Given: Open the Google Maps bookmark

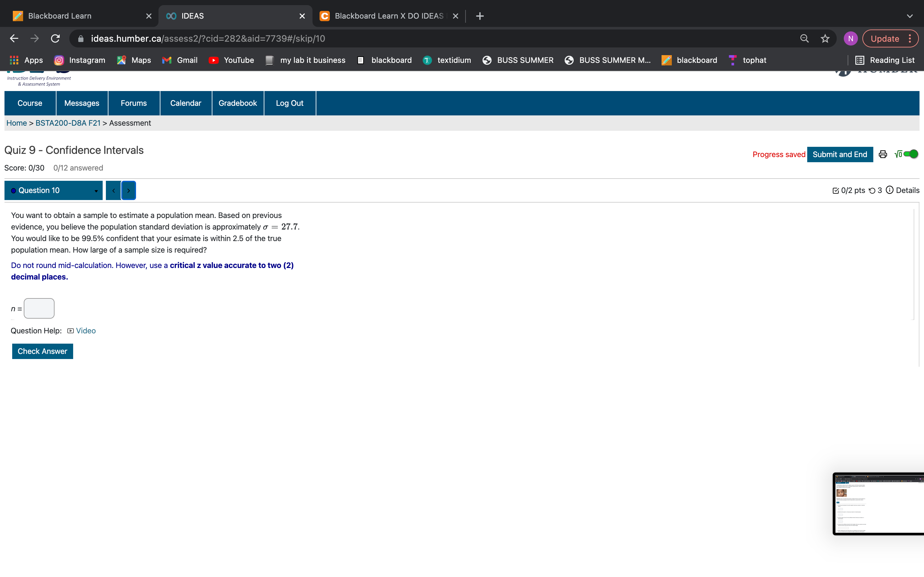Looking at the screenshot, I should coord(133,60).
